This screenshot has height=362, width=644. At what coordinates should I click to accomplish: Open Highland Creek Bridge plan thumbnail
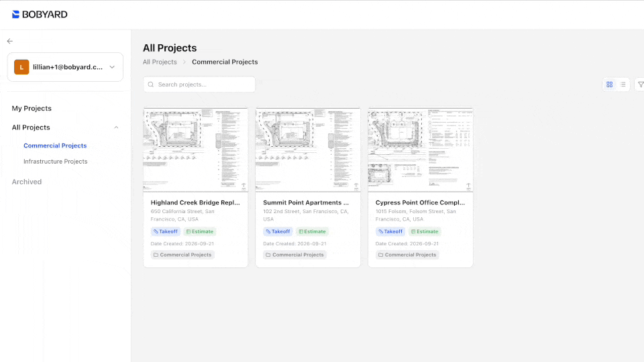(x=195, y=149)
